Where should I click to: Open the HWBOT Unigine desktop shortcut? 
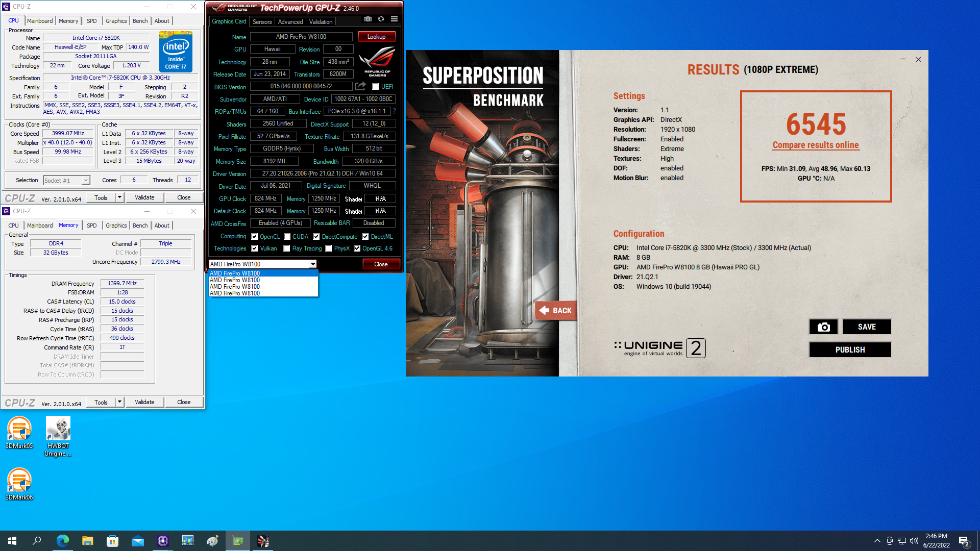point(58,436)
